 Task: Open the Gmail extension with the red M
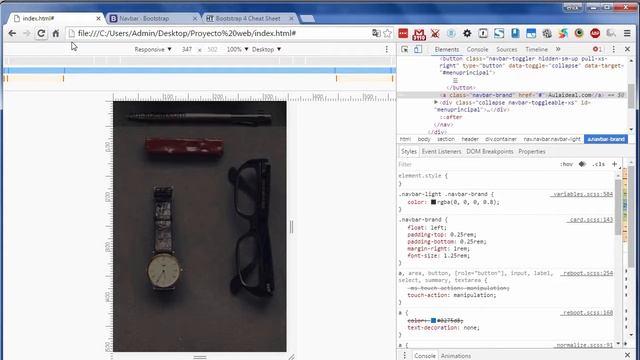(x=419, y=34)
